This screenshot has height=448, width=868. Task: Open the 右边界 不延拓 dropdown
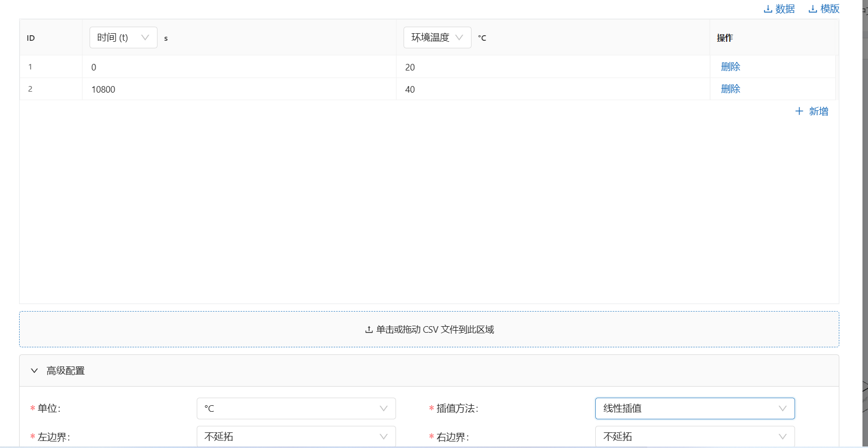[695, 436]
